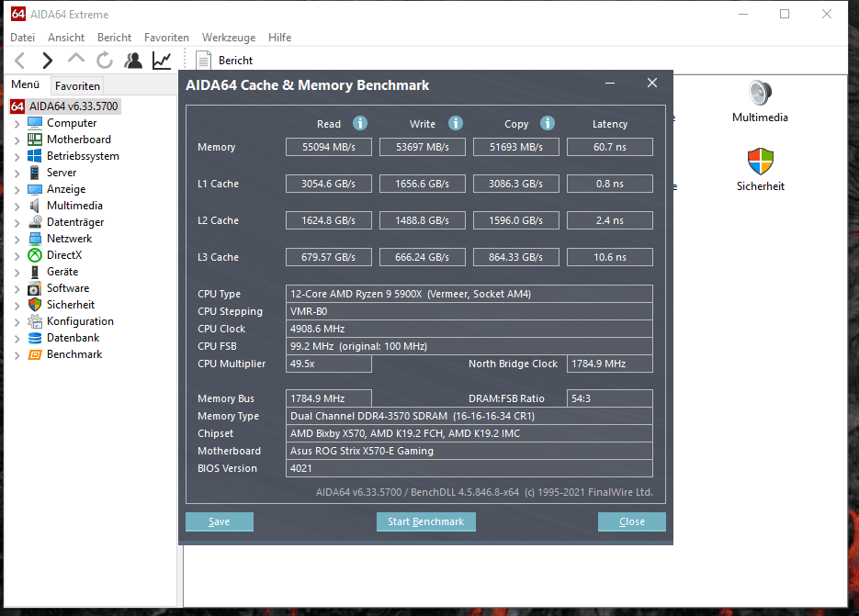
Task: Expand the Computer tree node
Action: [x=17, y=124]
